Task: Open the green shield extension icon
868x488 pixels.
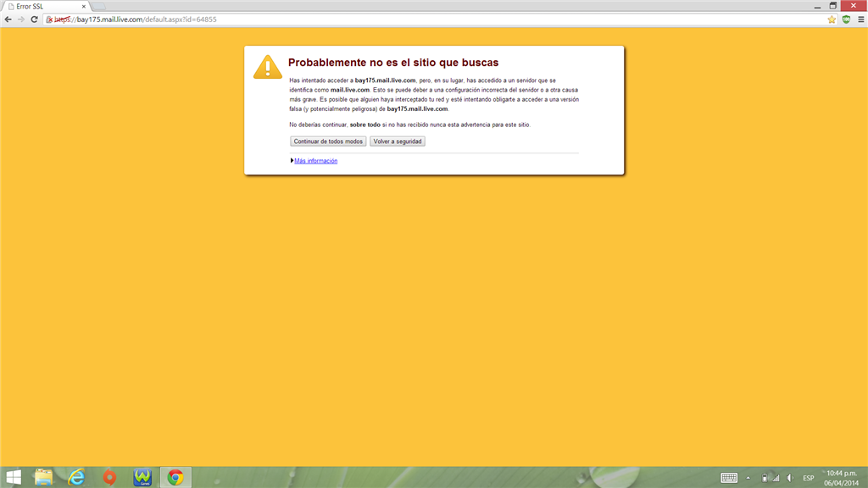Action: pos(846,19)
